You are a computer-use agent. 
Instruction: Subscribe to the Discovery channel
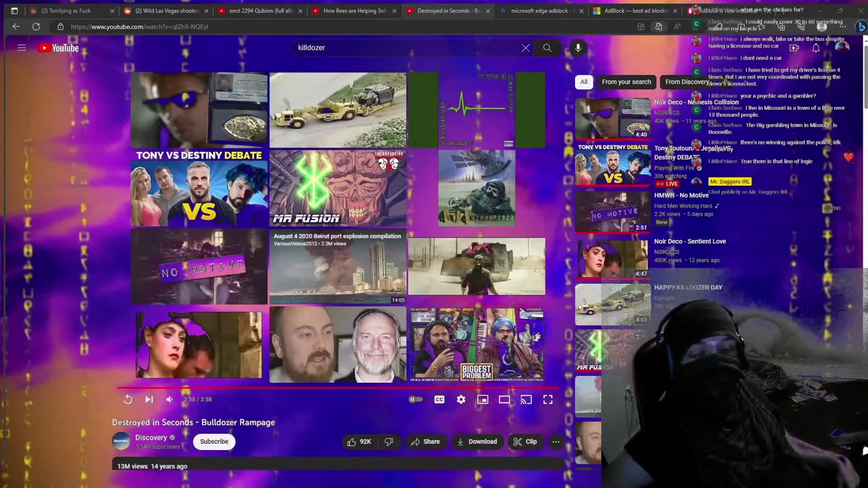214,442
